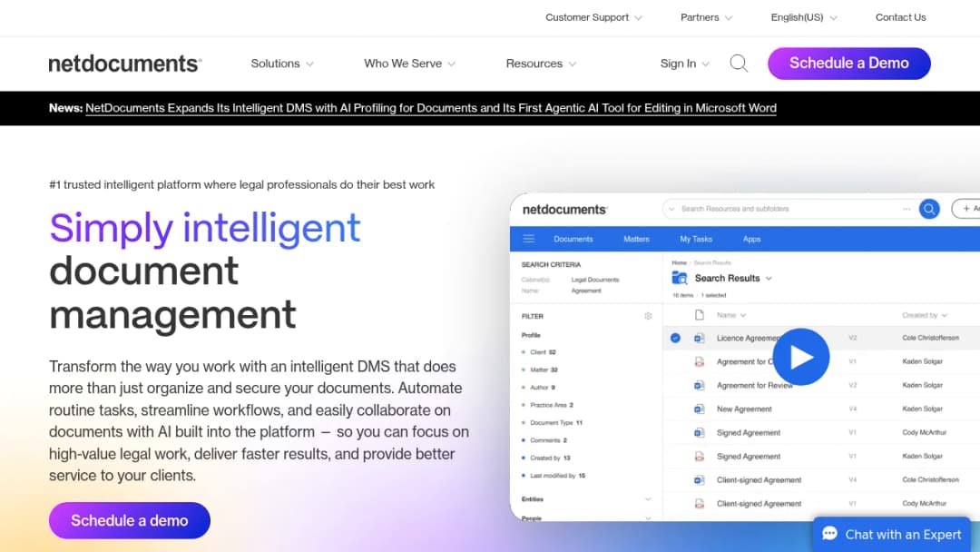Viewport: 980px width, 552px height.
Task: Expand the Who We Serve menu
Action: tap(409, 64)
